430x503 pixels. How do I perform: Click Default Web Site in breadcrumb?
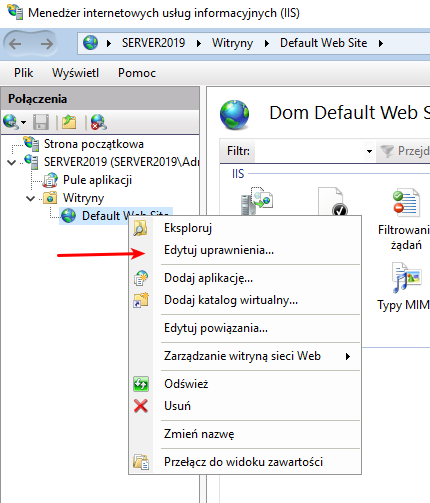(323, 43)
